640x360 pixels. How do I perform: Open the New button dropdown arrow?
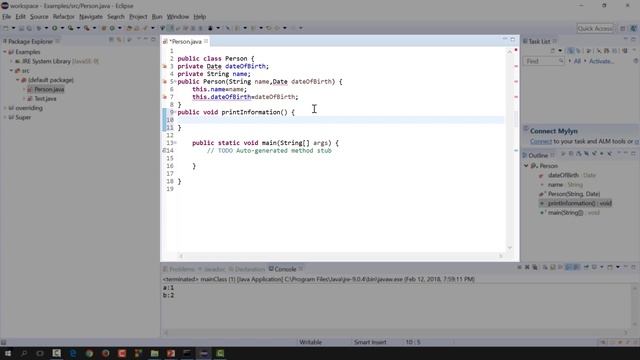[x=13, y=28]
